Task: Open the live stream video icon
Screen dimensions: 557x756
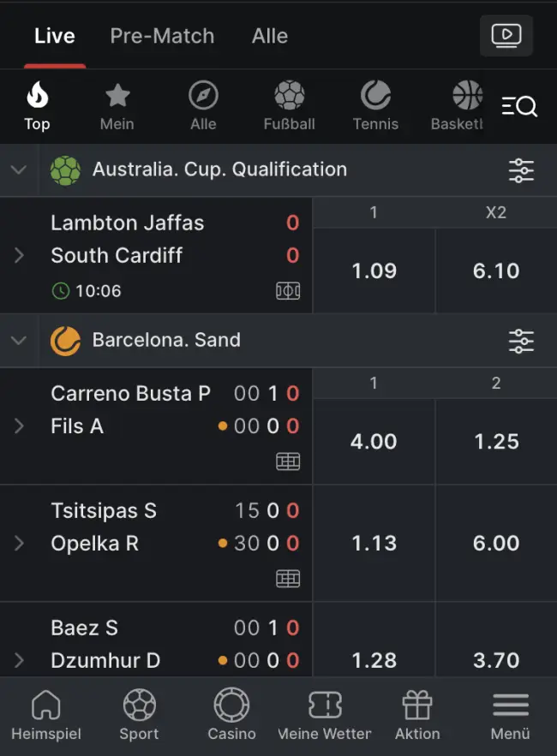Action: point(506,36)
